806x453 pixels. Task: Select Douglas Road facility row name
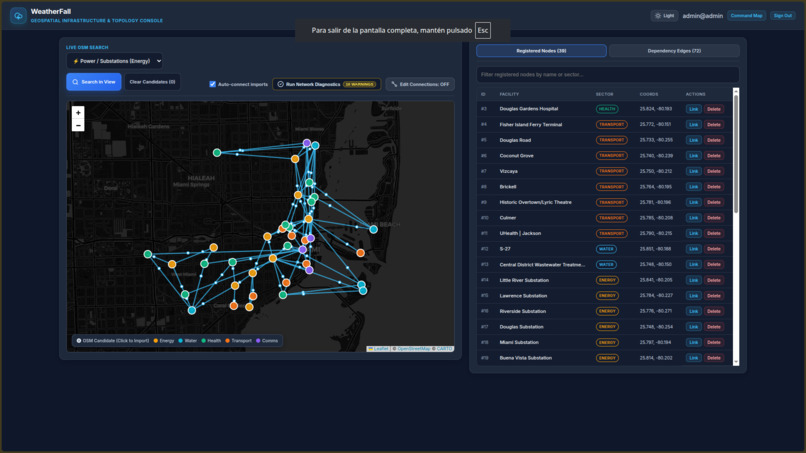[515, 140]
